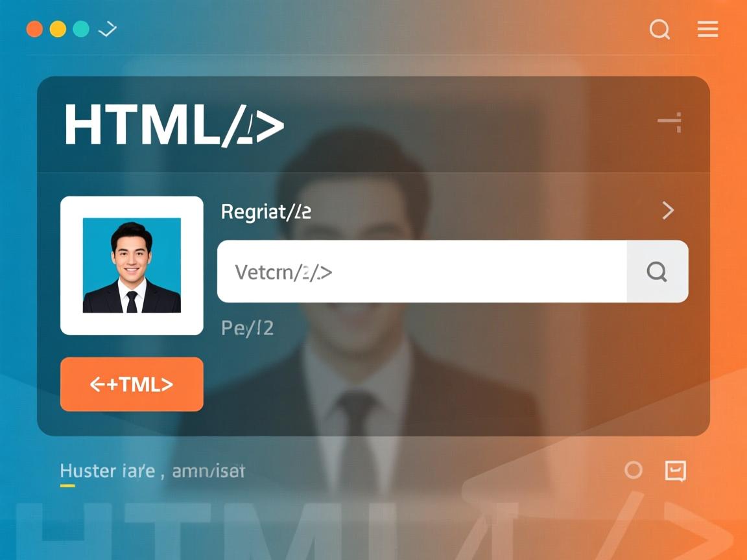
Task: Click the dash icon in the HTML header
Action: point(670,122)
